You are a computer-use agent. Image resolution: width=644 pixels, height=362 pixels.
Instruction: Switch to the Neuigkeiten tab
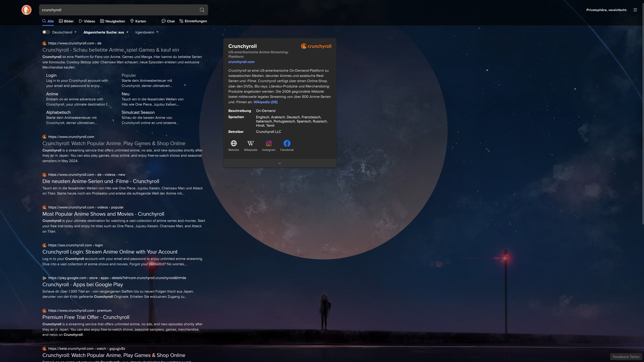(113, 21)
